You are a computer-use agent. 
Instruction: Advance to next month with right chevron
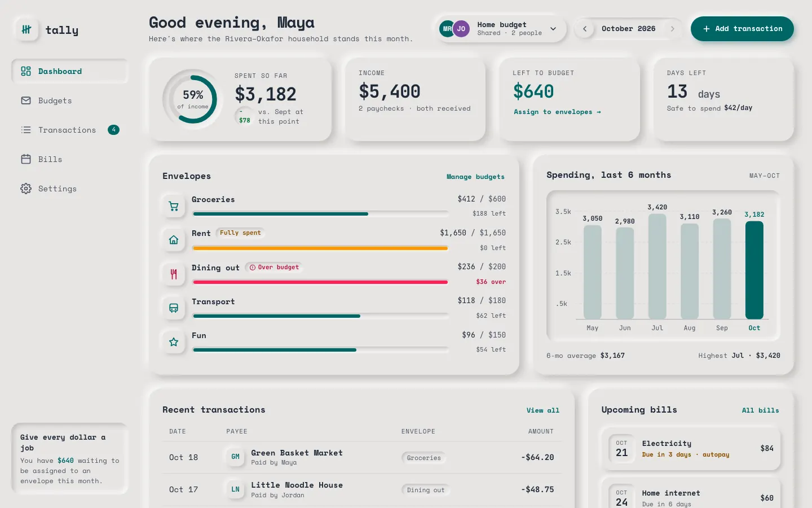coord(672,29)
